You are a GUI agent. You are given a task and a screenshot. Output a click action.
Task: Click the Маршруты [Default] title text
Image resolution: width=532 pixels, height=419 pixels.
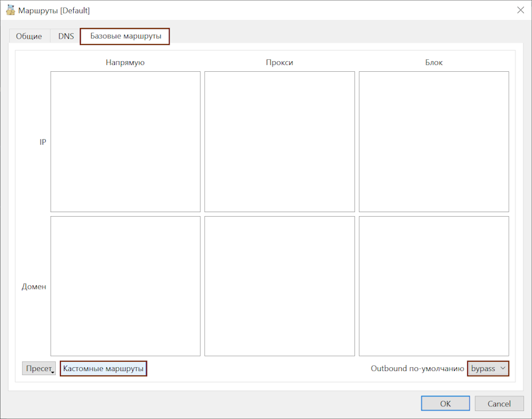click(54, 10)
